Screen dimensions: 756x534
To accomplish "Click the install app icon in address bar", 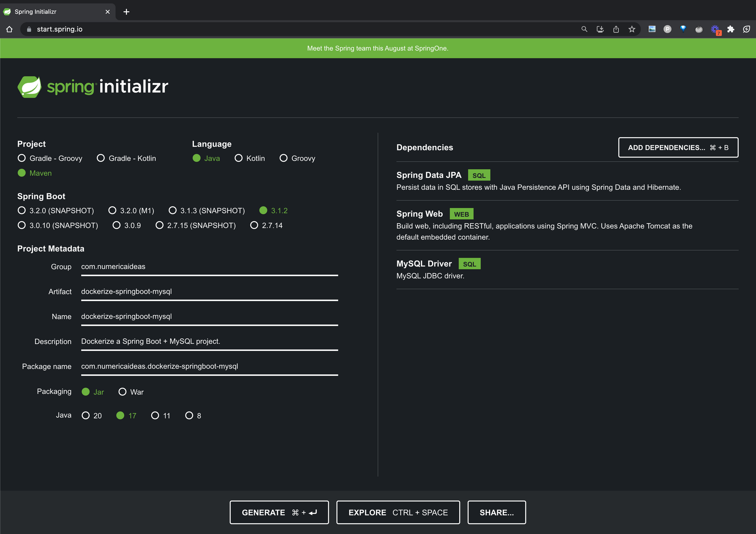I will click(600, 29).
